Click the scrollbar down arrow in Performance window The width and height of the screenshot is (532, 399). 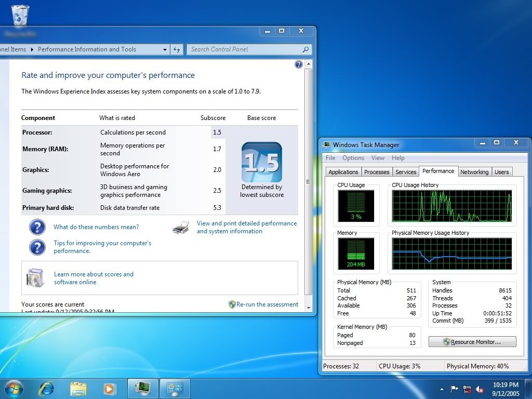[x=308, y=308]
